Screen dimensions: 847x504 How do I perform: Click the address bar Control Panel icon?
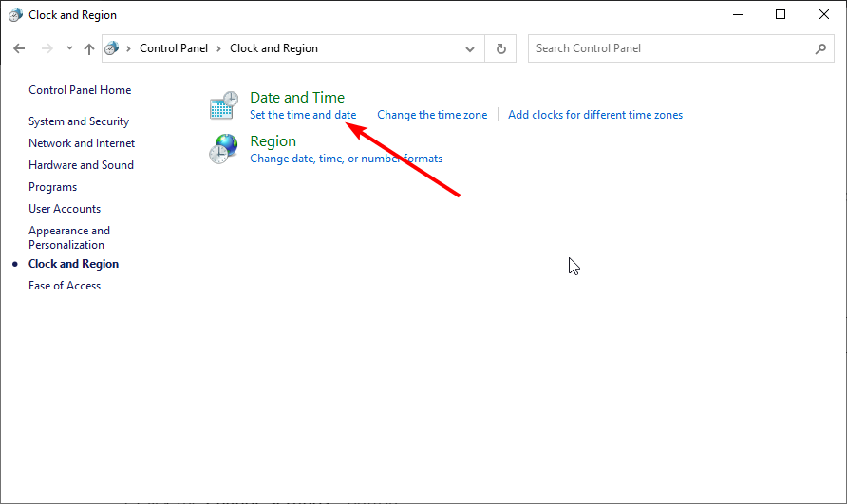coord(112,48)
